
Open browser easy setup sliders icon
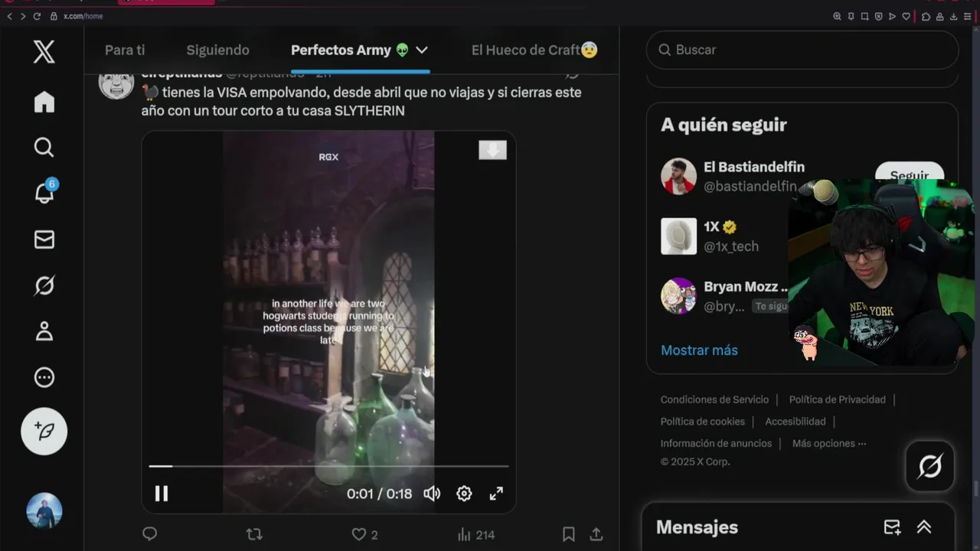click(x=968, y=16)
